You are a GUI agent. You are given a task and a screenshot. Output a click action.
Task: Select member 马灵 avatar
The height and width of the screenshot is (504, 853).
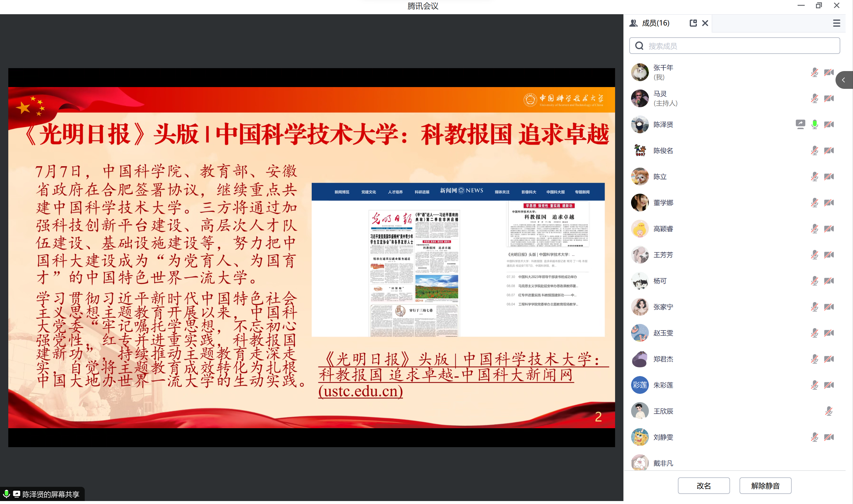640,99
